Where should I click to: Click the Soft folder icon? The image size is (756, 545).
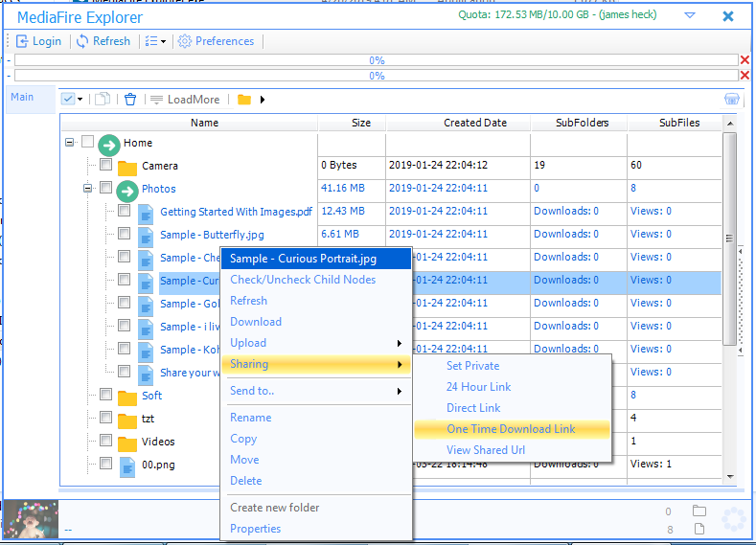coord(127,397)
